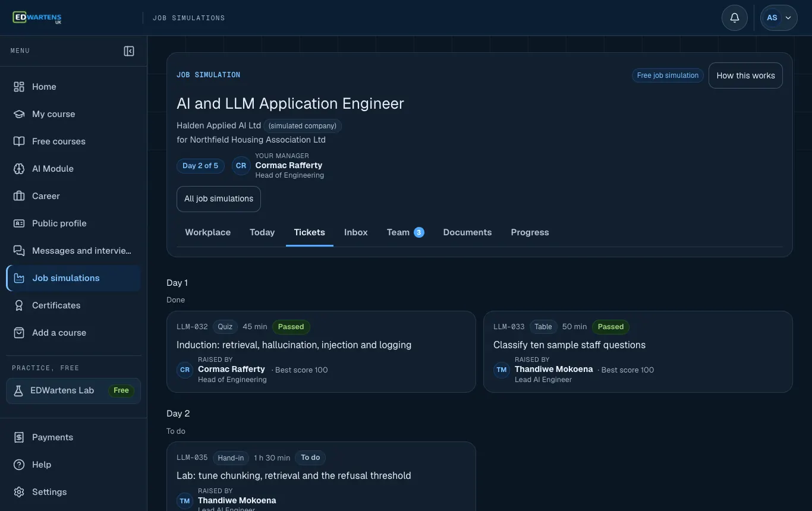812x511 pixels.
Task: Click the Free courses book icon
Action: click(19, 141)
